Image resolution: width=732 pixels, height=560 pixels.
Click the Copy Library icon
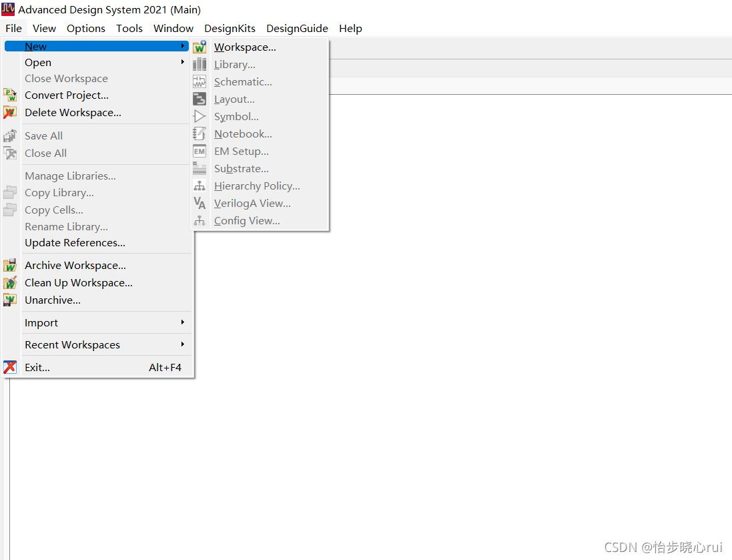coord(10,192)
